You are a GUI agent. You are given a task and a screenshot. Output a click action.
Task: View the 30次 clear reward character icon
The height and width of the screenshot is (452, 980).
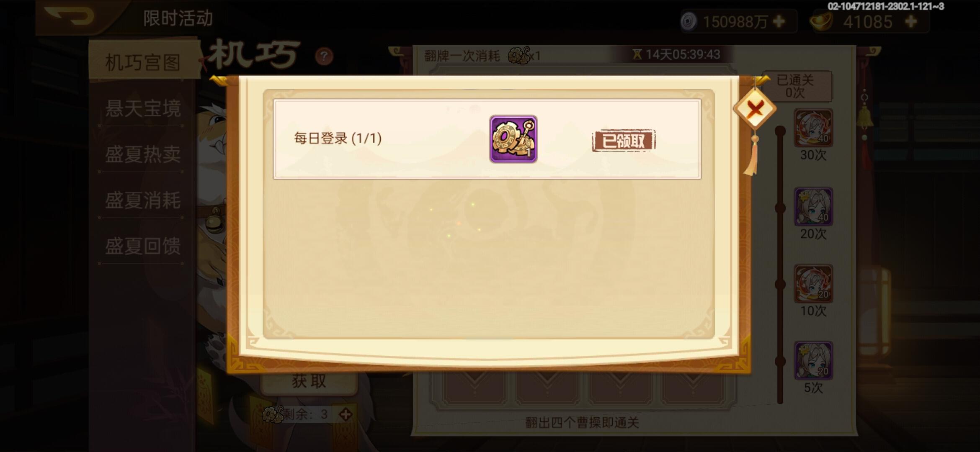click(x=813, y=128)
